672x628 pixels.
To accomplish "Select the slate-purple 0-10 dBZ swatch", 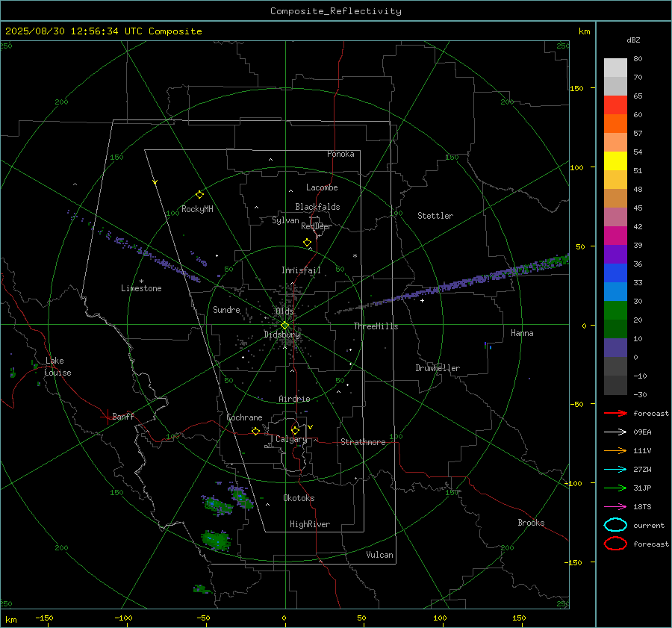I will point(615,348).
